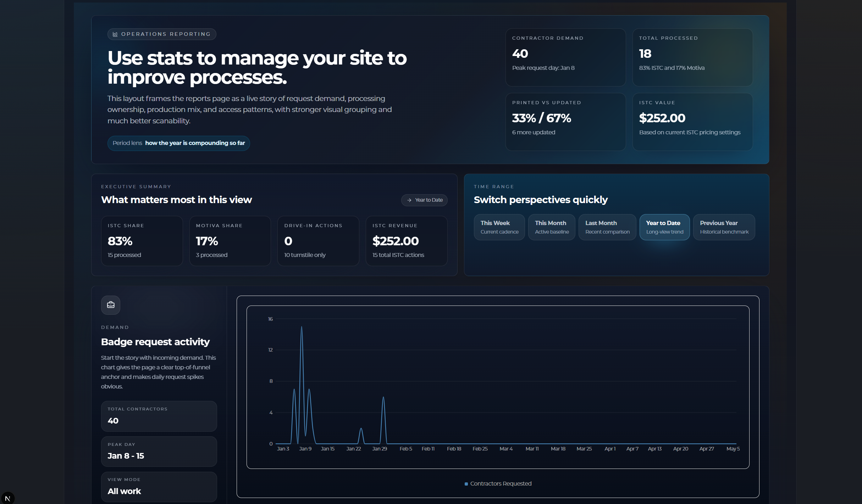Viewport: 862px width, 504px height.
Task: Click the '16' y-axis label
Action: coord(270,319)
